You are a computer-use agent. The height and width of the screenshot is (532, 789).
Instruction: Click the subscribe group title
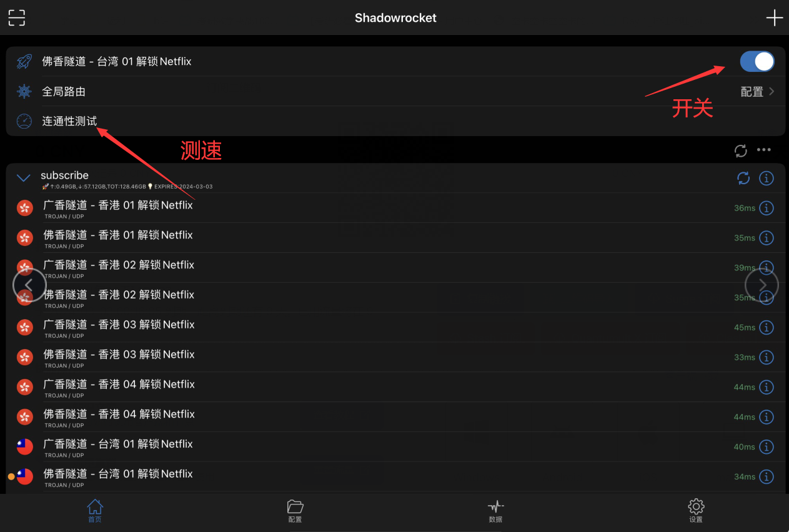(x=65, y=175)
